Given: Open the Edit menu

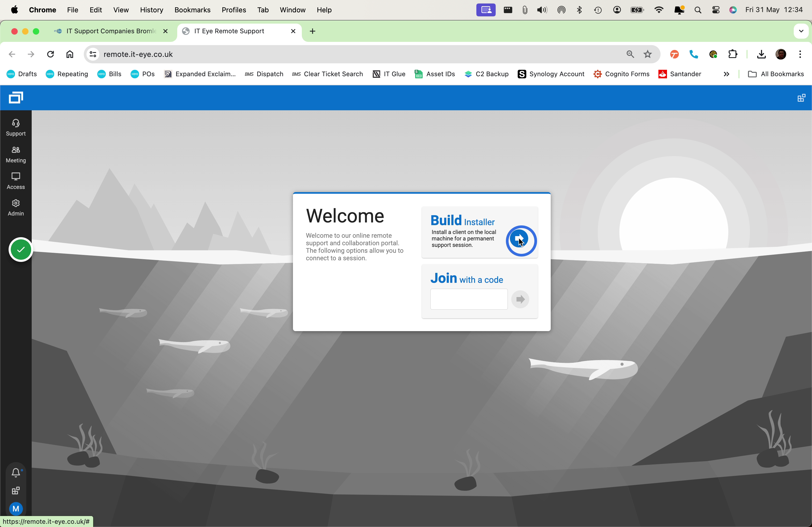Looking at the screenshot, I should pyautogui.click(x=96, y=10).
